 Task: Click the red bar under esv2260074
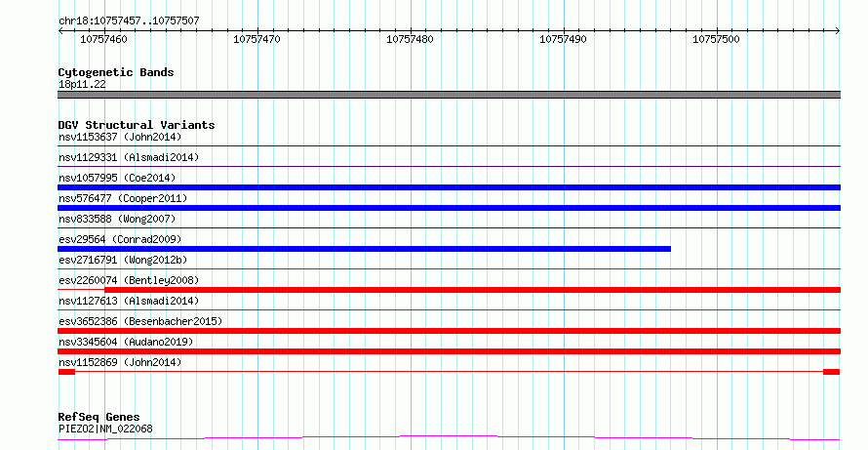pyautogui.click(x=473, y=290)
